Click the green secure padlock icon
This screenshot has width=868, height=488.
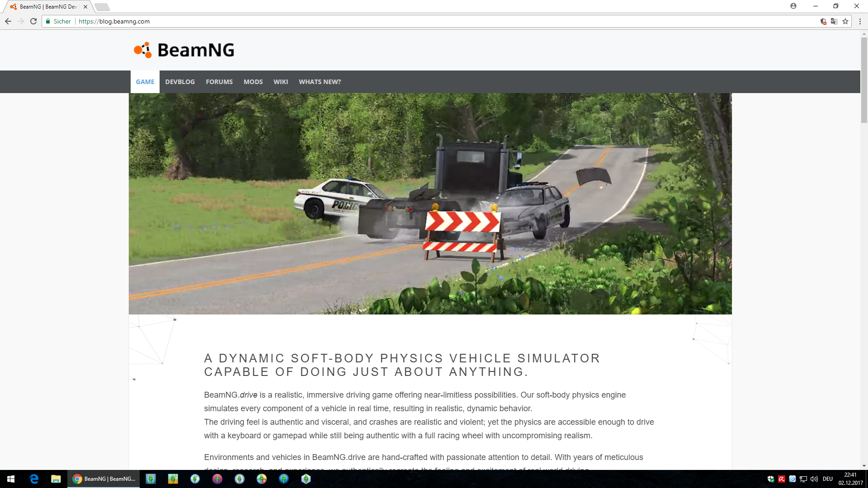[48, 21]
